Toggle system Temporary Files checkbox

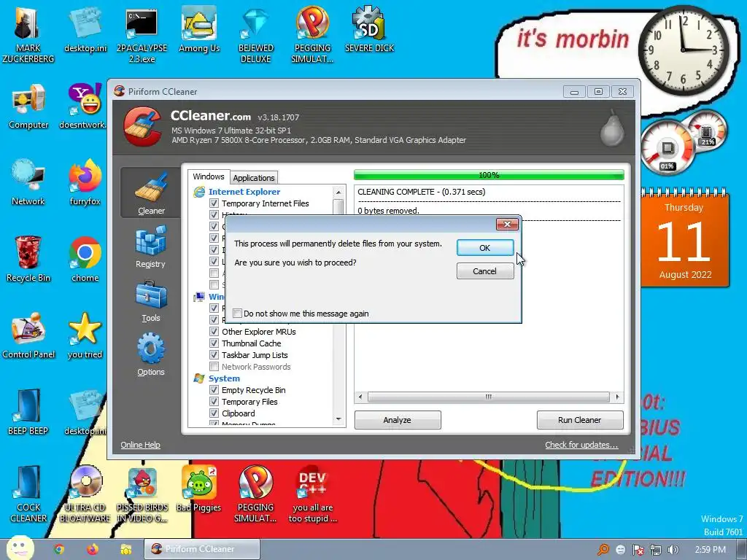coord(214,402)
